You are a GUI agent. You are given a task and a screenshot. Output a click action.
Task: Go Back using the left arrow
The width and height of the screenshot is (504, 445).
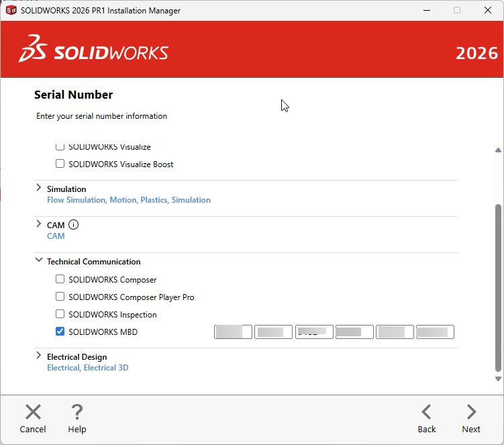(x=427, y=412)
